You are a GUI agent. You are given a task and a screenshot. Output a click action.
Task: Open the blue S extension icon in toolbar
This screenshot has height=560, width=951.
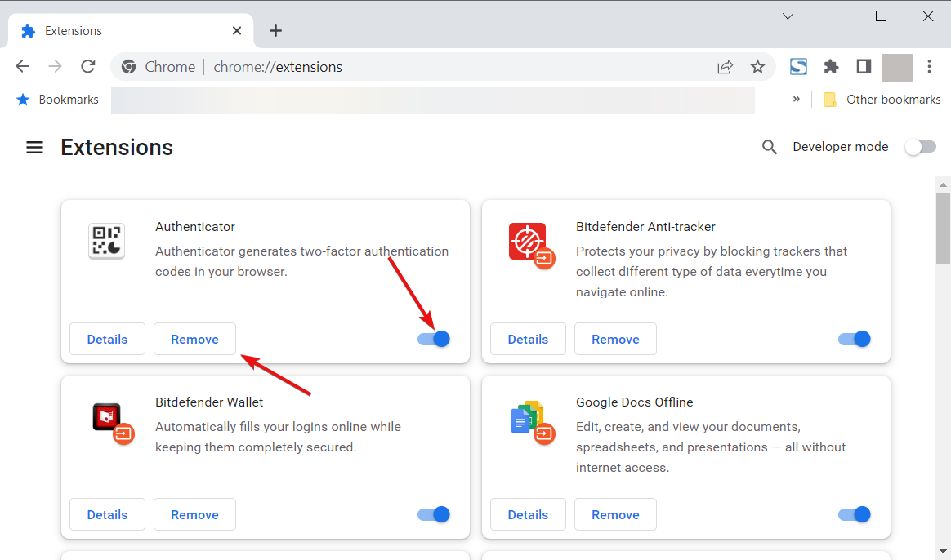pos(798,67)
